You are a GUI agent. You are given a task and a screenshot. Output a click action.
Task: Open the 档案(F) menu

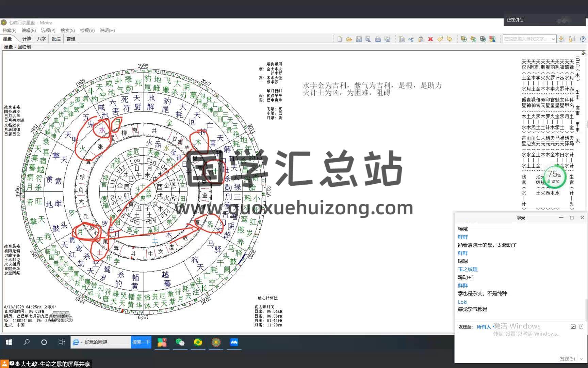pos(9,30)
